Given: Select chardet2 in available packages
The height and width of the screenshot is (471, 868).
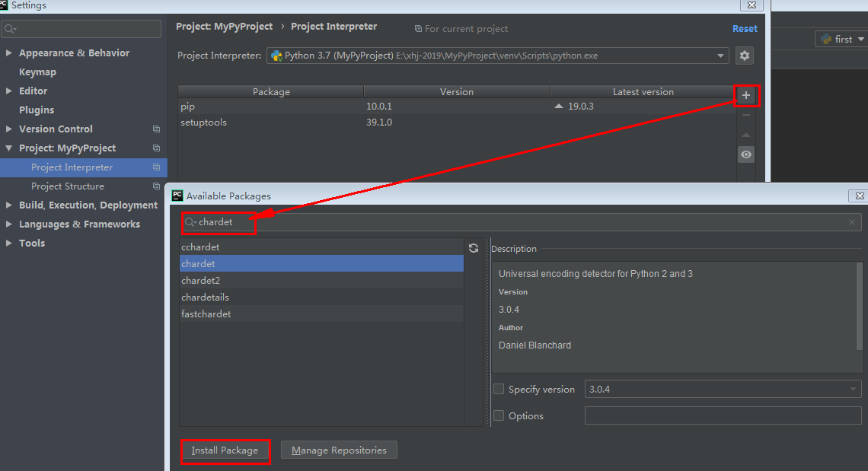Looking at the screenshot, I should point(321,280).
